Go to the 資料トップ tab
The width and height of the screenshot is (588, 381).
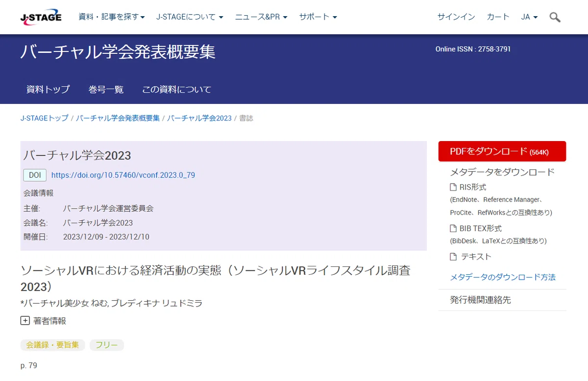(x=48, y=90)
